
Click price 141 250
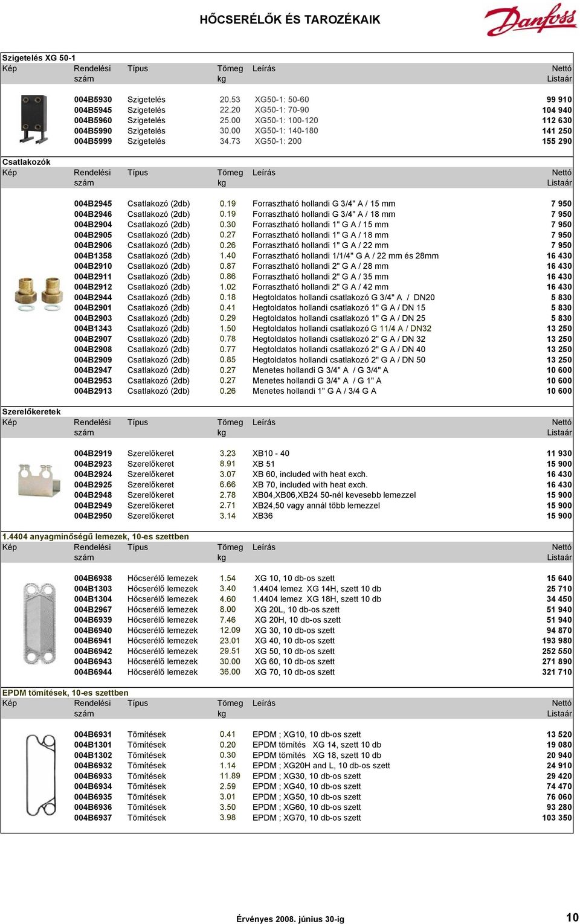pyautogui.click(x=557, y=131)
